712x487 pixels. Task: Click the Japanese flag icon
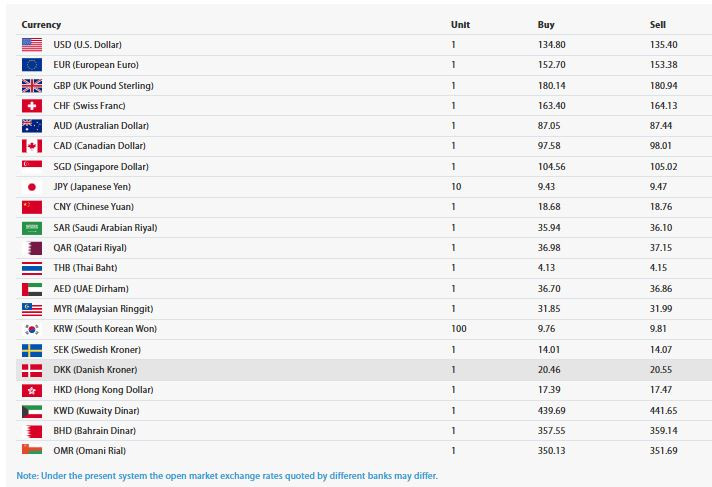coord(32,187)
